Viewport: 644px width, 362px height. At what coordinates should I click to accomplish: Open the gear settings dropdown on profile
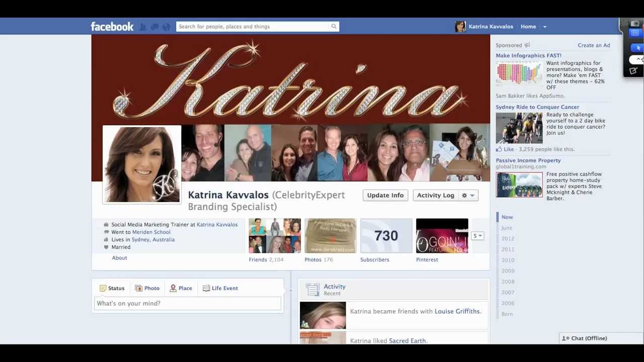point(468,195)
